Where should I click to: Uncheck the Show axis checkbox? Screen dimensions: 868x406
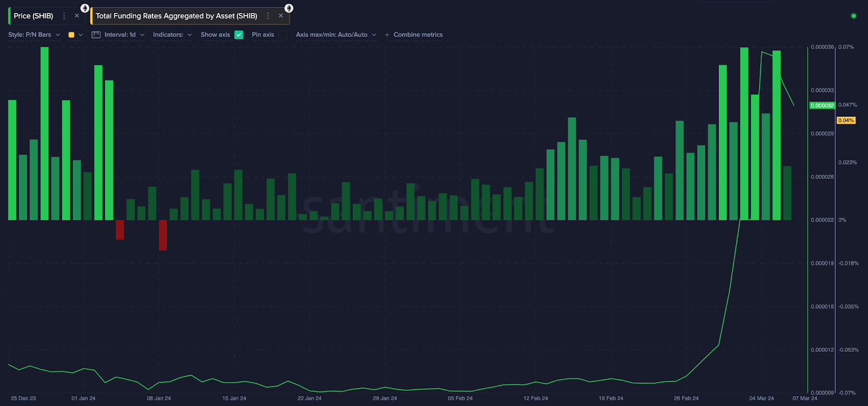239,35
